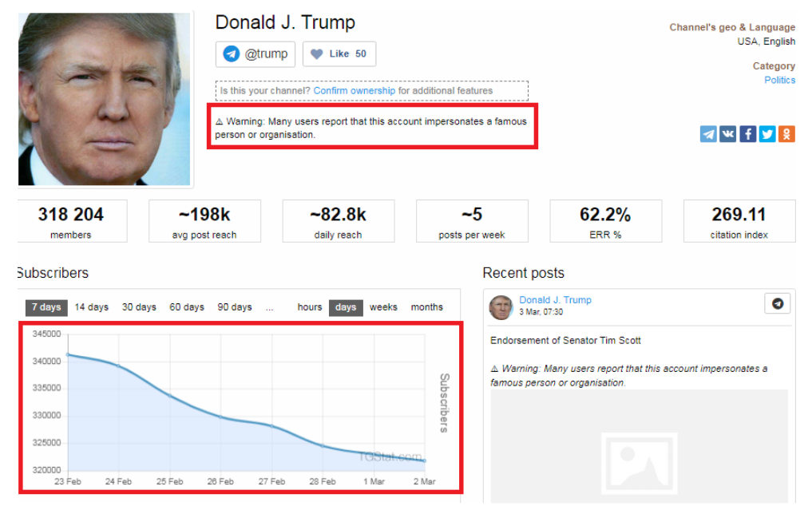Viewport: 812px width, 510px height.
Task: Open the @trump Telegram handle button
Action: 255,54
